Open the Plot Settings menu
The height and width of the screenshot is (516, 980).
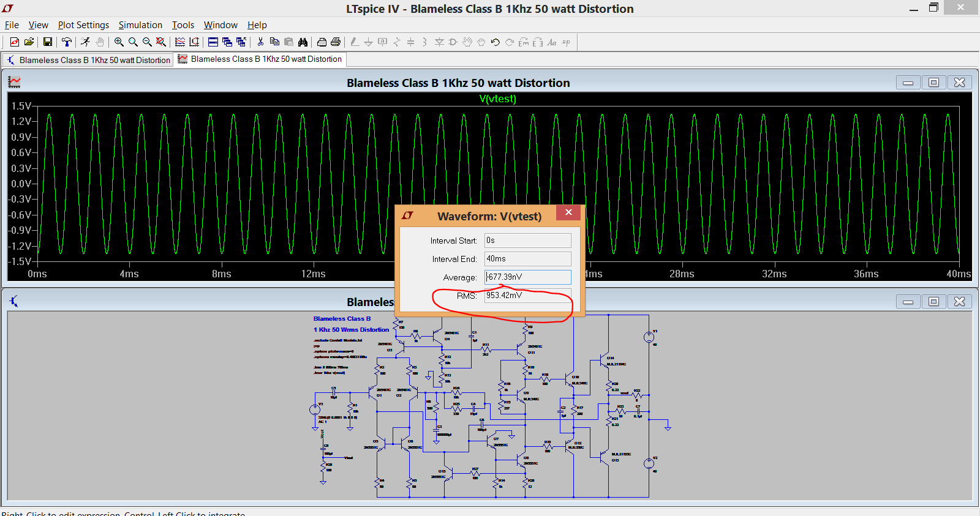point(83,25)
